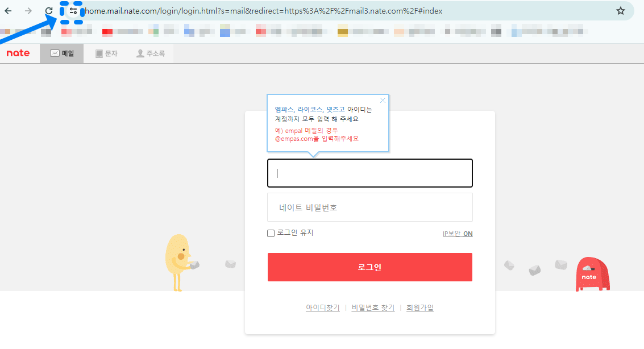Switch to the 문자 tab
The height and width of the screenshot is (349, 644).
pyautogui.click(x=106, y=53)
